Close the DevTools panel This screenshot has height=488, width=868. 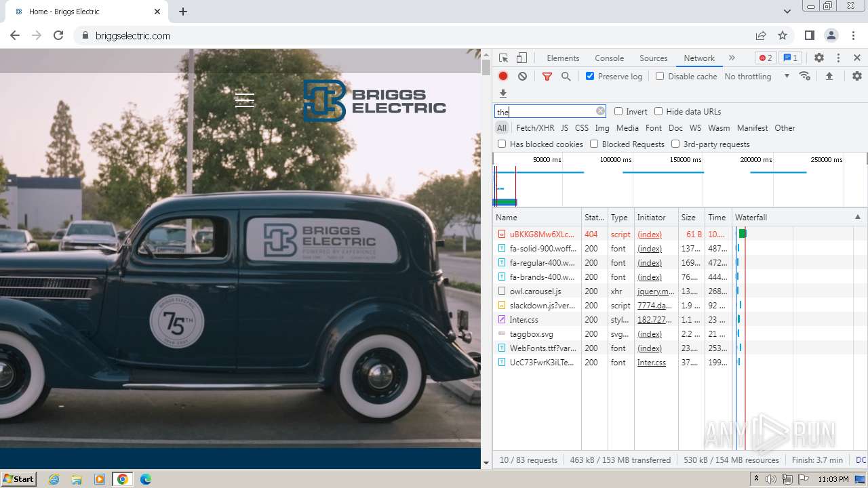click(x=857, y=58)
